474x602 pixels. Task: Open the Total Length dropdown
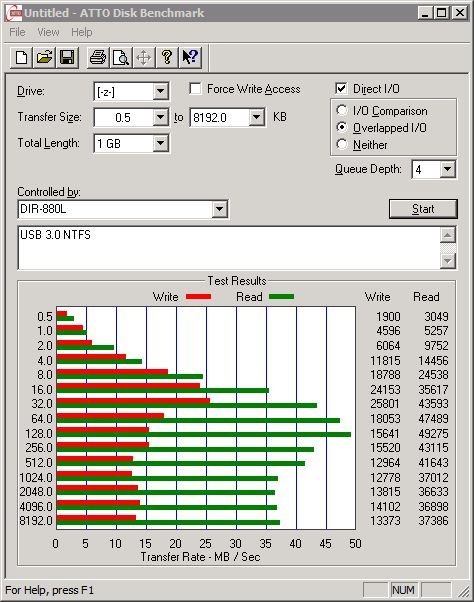[x=160, y=143]
